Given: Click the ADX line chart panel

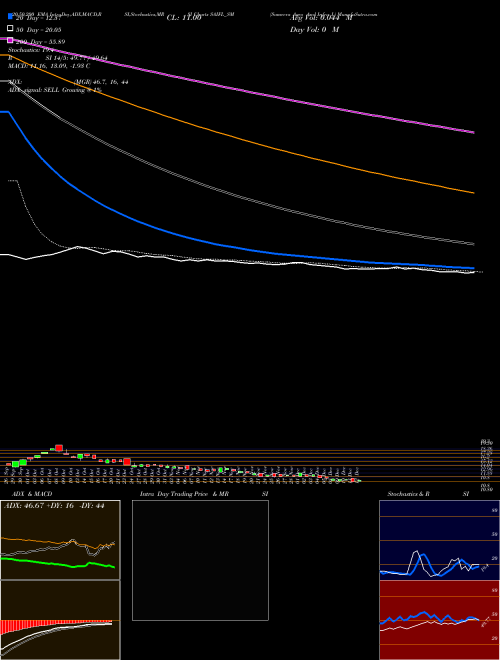Looking at the screenshot, I should point(60,540).
